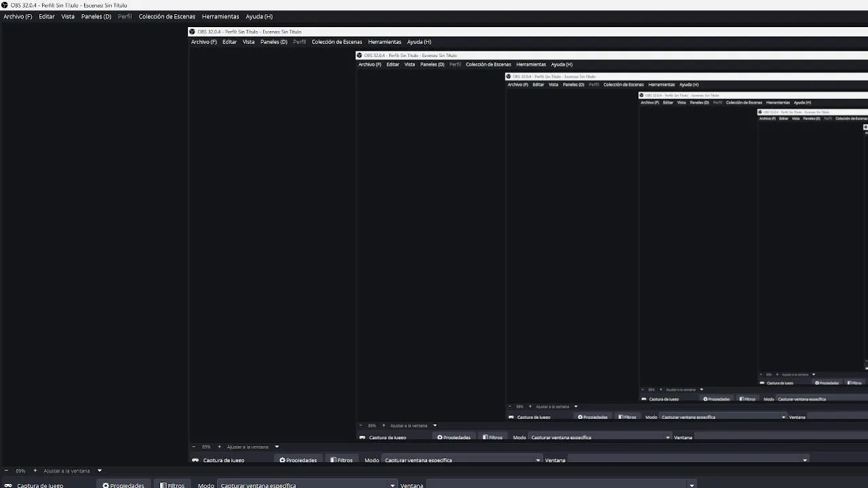The image size is (868, 488).
Task: Click Propiedades in third nested window
Action: tap(593, 417)
